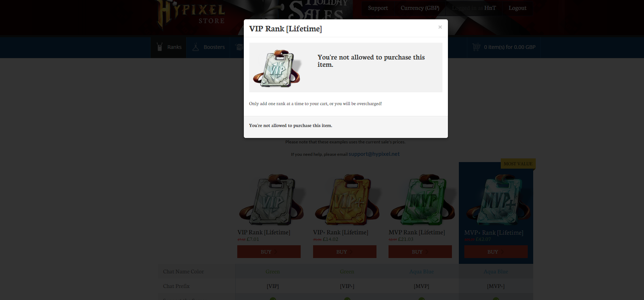Screen dimensions: 644x300
Task: Open the Currency (GBP) selector
Action: [x=420, y=8]
